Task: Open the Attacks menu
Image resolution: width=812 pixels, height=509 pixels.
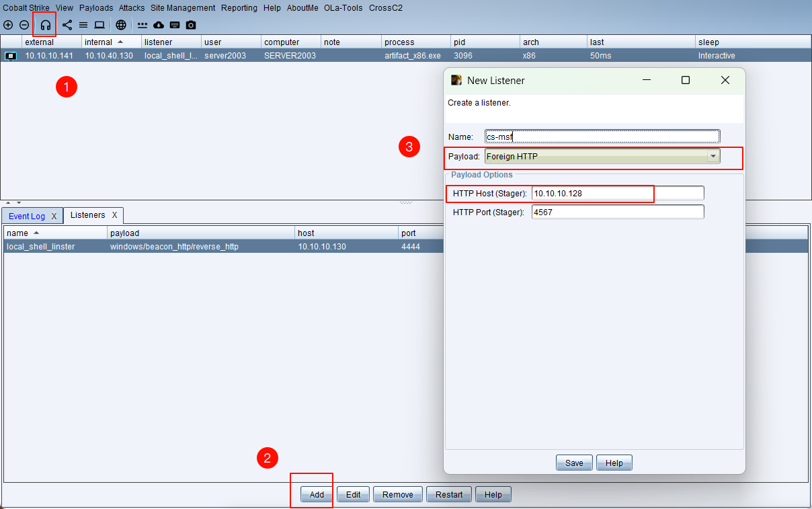Action: pos(132,8)
